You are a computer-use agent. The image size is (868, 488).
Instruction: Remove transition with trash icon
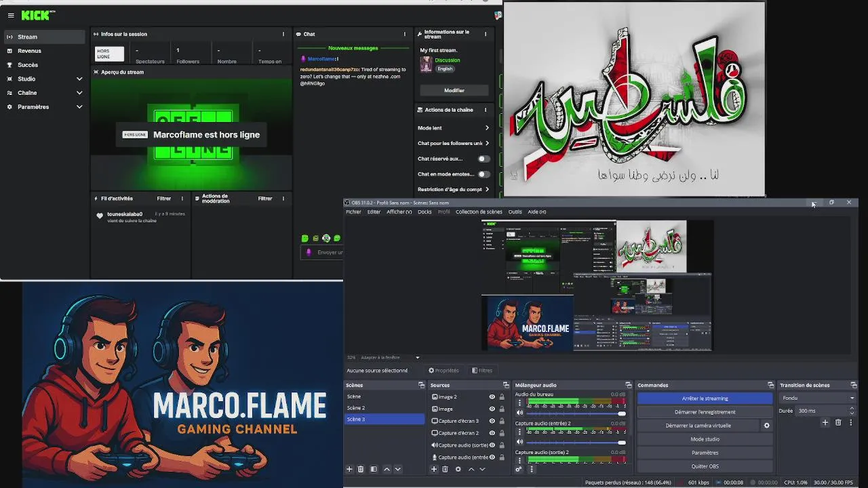838,422
